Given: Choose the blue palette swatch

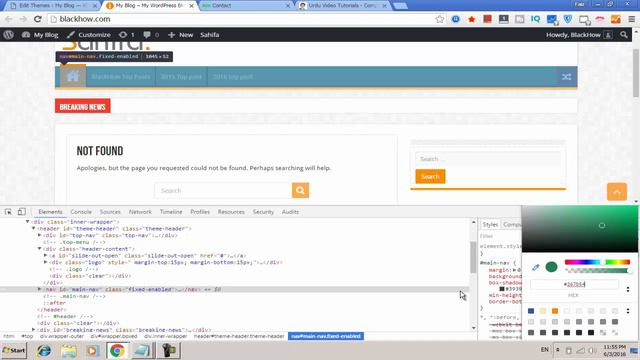Looking at the screenshot, I should pos(531,311).
